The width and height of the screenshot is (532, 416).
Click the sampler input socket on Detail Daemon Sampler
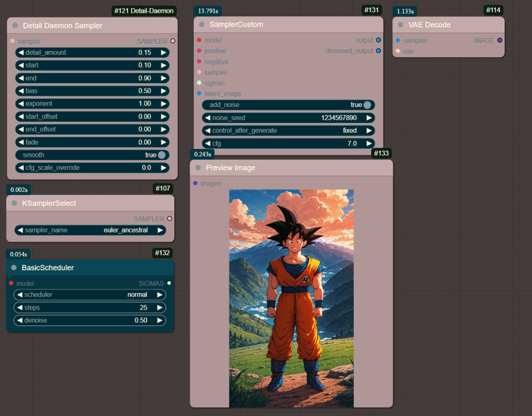pyautogui.click(x=13, y=41)
